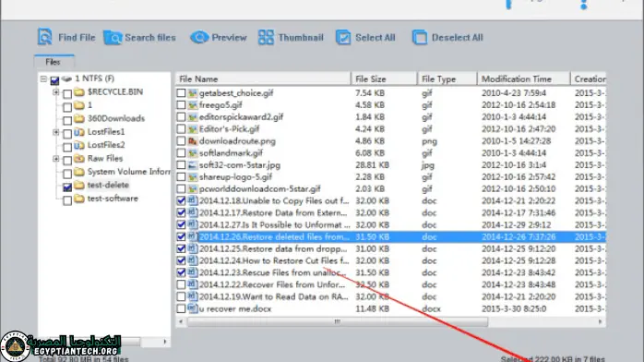Image resolution: width=644 pixels, height=362 pixels.
Task: Click the u recover me.docx file icon
Action: click(193, 308)
